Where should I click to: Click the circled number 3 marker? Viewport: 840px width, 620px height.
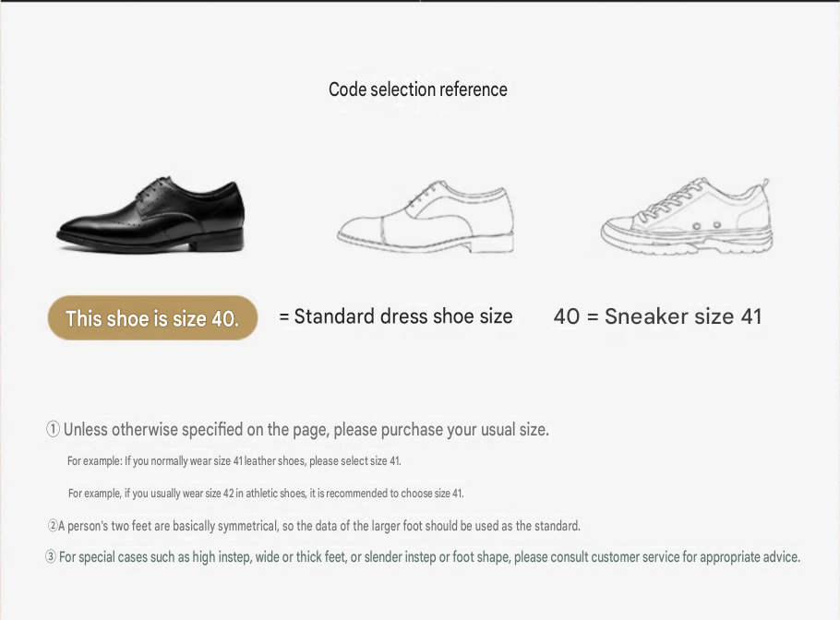(x=51, y=557)
